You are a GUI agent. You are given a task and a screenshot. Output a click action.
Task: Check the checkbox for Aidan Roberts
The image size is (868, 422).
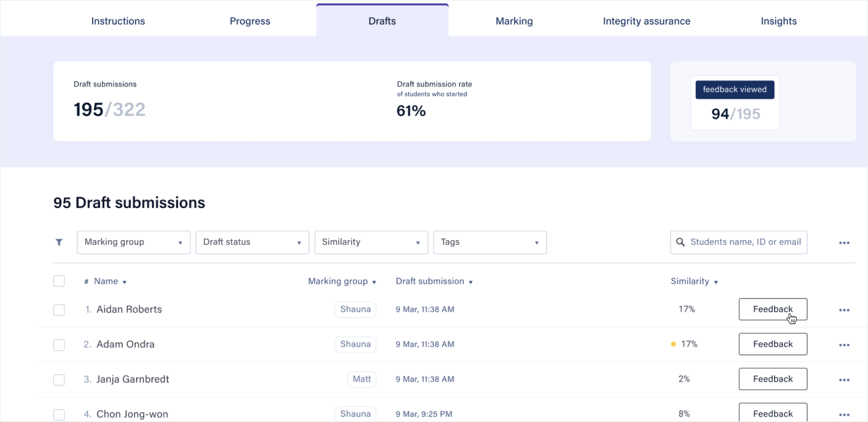59,309
